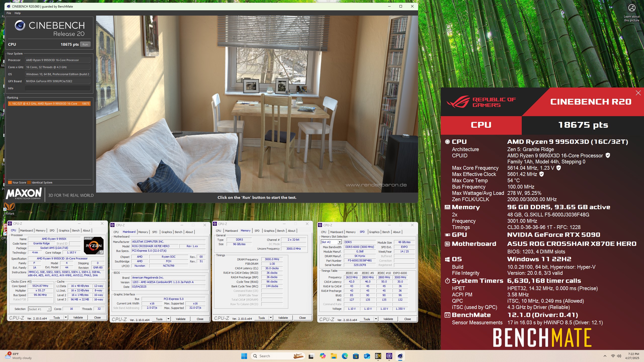Click the Ryzen 9 logo in CPU-Z
The width and height of the screenshot is (644, 362).
[x=93, y=246]
